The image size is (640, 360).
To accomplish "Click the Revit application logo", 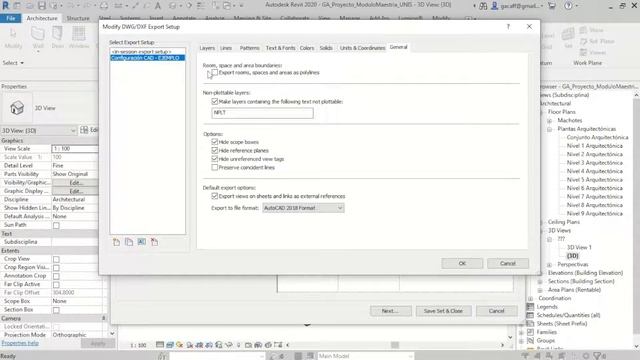I will click(x=6, y=6).
